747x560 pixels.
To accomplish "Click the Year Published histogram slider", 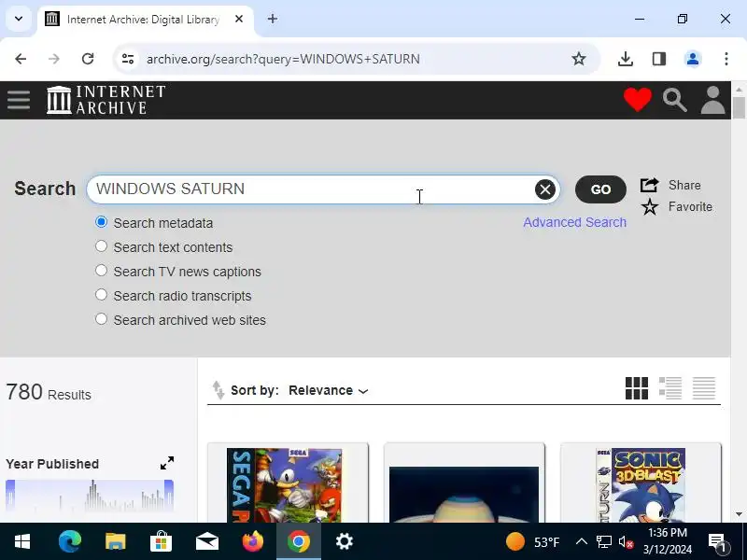I will 90,496.
